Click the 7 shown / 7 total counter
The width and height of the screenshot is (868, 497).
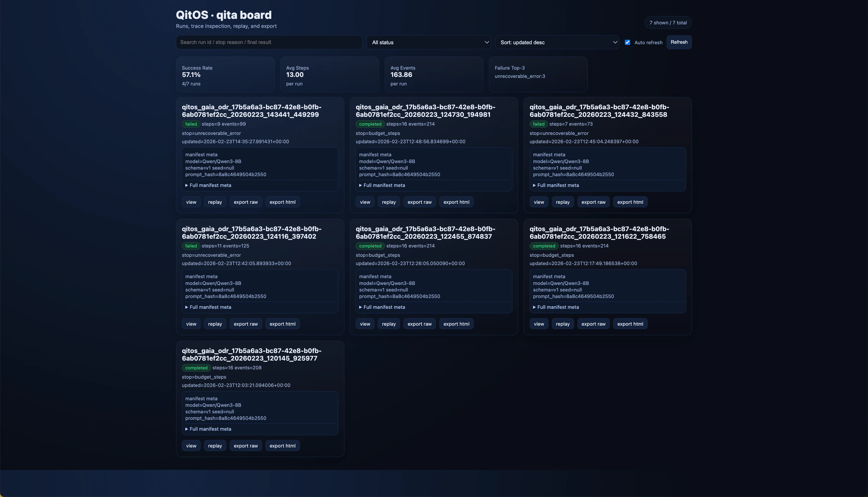[668, 23]
